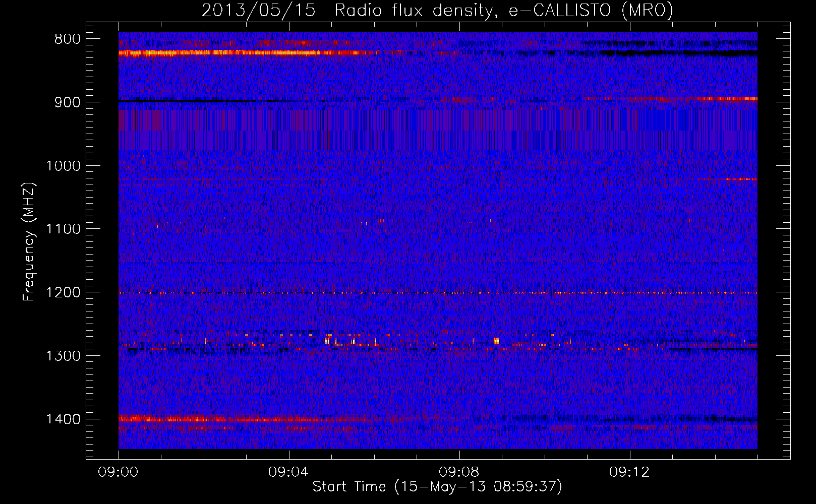
Task: Click the 09:00 time tick label
Action: pyautogui.click(x=118, y=472)
